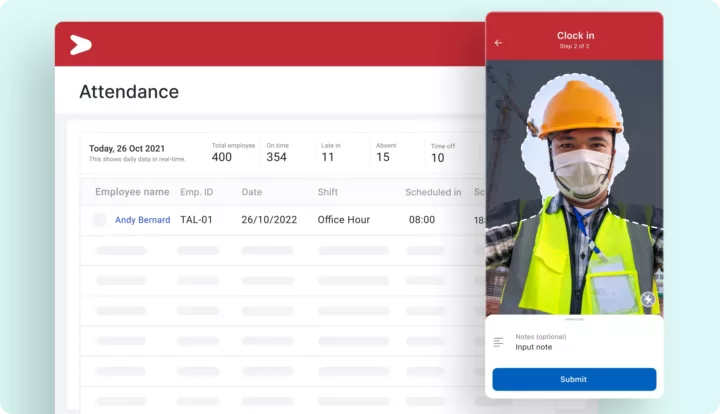Click the Scheduled in column header
Viewport: 720px width, 414px height.
pyautogui.click(x=433, y=192)
